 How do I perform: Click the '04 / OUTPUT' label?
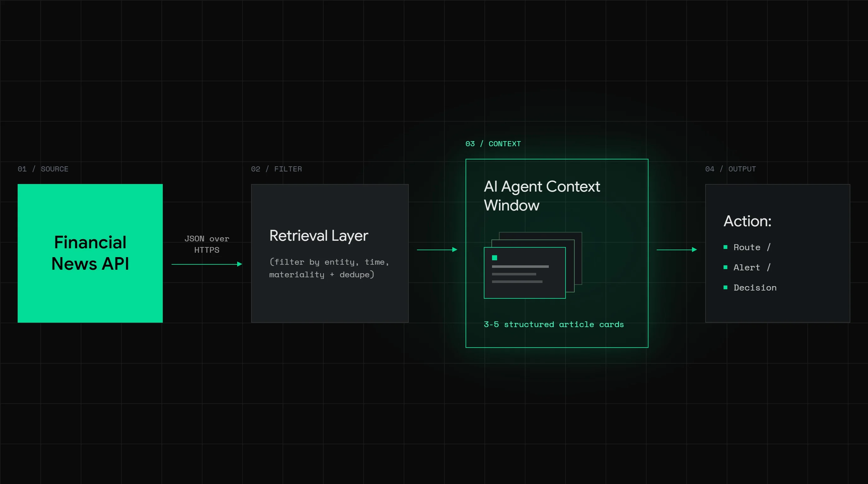(x=730, y=169)
